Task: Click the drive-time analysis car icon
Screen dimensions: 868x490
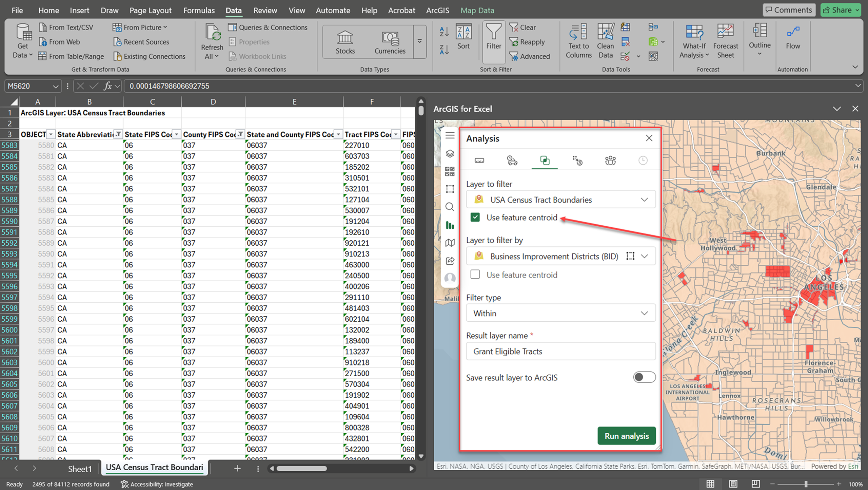Action: click(512, 160)
